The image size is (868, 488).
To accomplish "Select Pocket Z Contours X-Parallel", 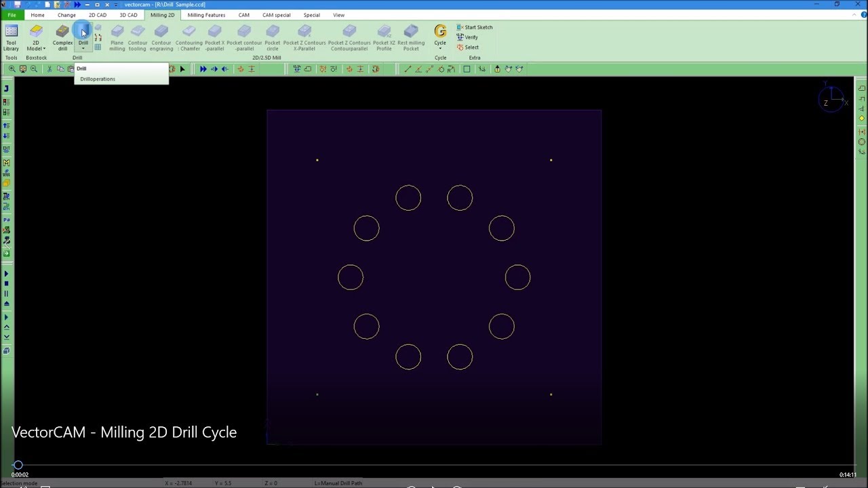I will pyautogui.click(x=304, y=38).
